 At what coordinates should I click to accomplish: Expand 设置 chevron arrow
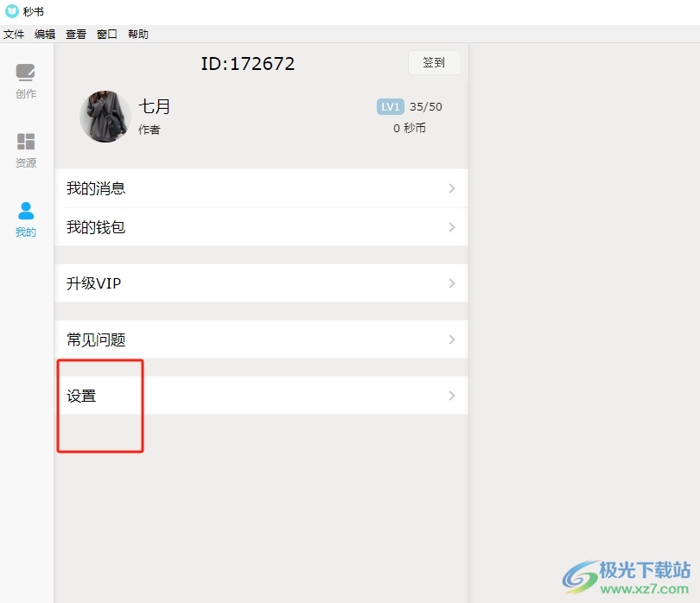pyautogui.click(x=452, y=396)
